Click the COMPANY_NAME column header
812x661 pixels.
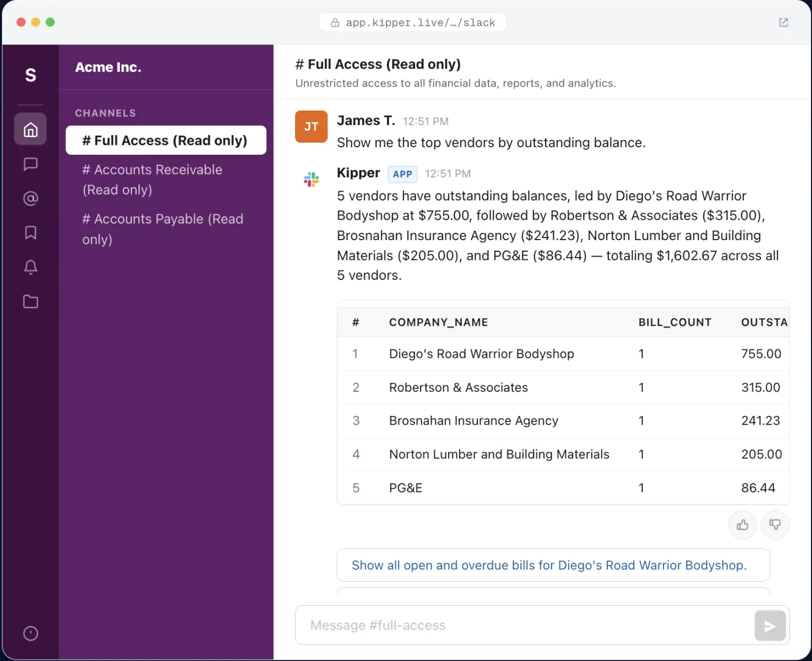pyautogui.click(x=439, y=322)
